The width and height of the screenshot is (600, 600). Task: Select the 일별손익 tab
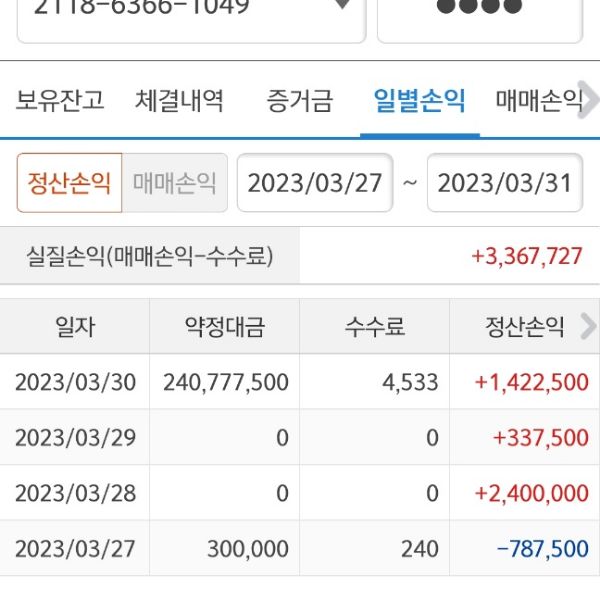tap(419, 101)
